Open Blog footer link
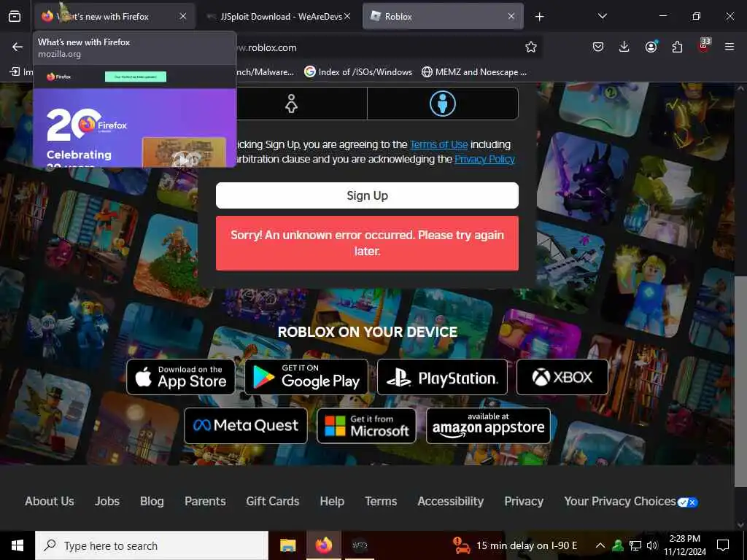Screen dimensions: 747x560 pyautogui.click(x=152, y=502)
